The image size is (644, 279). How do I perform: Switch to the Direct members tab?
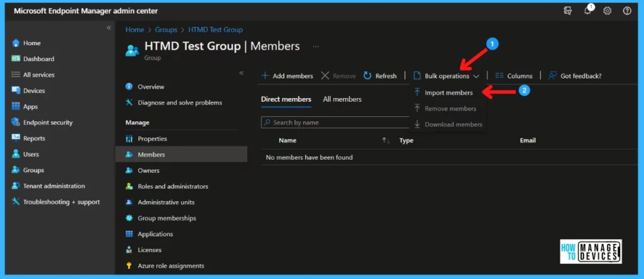click(286, 99)
